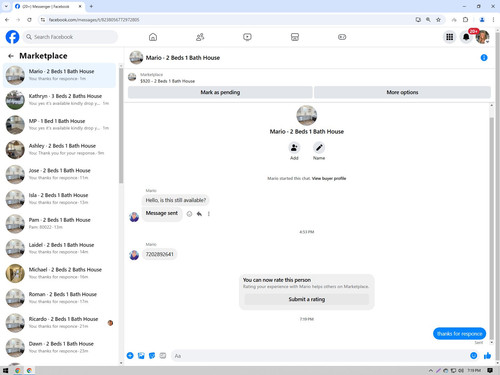Bookmark this page with star icon

[438, 20]
